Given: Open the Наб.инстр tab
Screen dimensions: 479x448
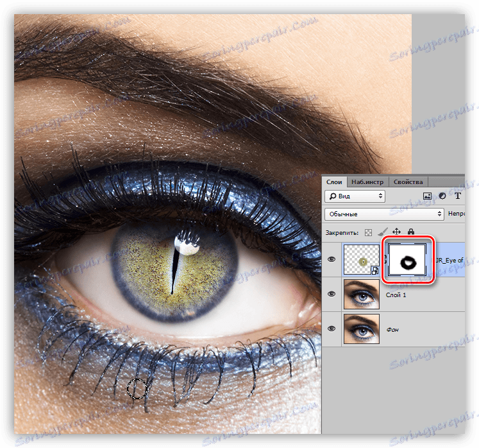Looking at the screenshot, I should (x=367, y=182).
